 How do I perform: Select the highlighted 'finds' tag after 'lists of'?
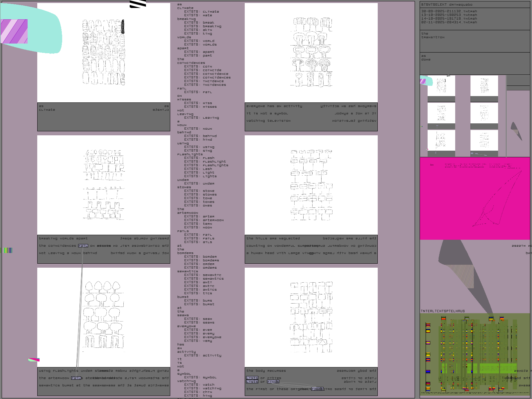(x=273, y=382)
